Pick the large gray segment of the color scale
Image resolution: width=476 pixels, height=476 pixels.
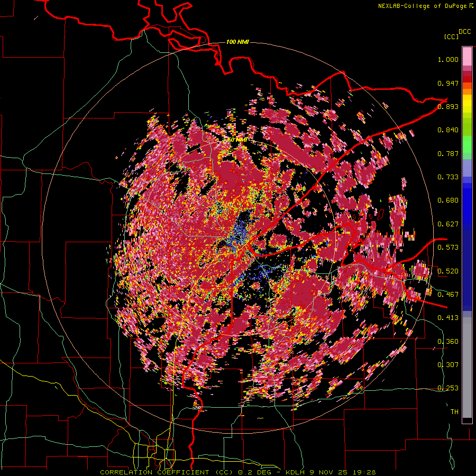tap(467, 368)
